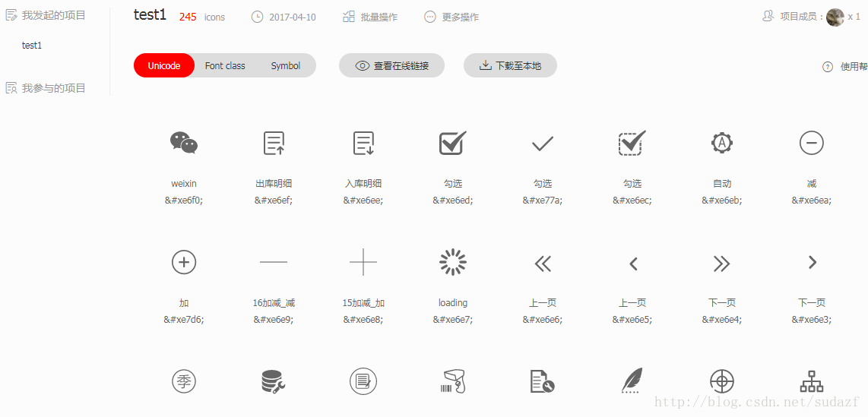Screen dimensions: 868x417
Task: Open 更多操作 more actions menu
Action: pos(451,17)
